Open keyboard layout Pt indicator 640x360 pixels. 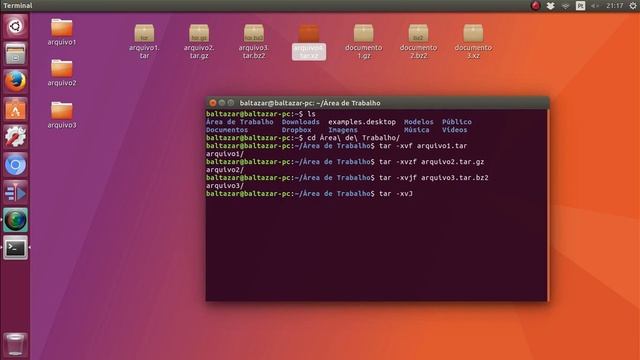point(580,5)
